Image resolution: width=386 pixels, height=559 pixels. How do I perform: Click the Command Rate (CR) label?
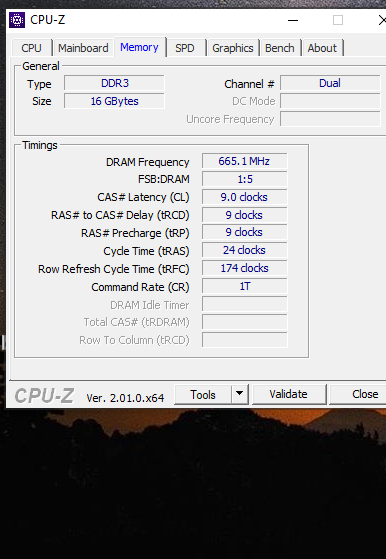click(x=140, y=287)
